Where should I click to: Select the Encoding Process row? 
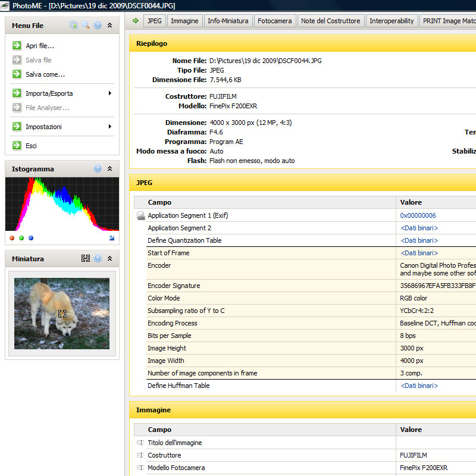pyautogui.click(x=311, y=323)
